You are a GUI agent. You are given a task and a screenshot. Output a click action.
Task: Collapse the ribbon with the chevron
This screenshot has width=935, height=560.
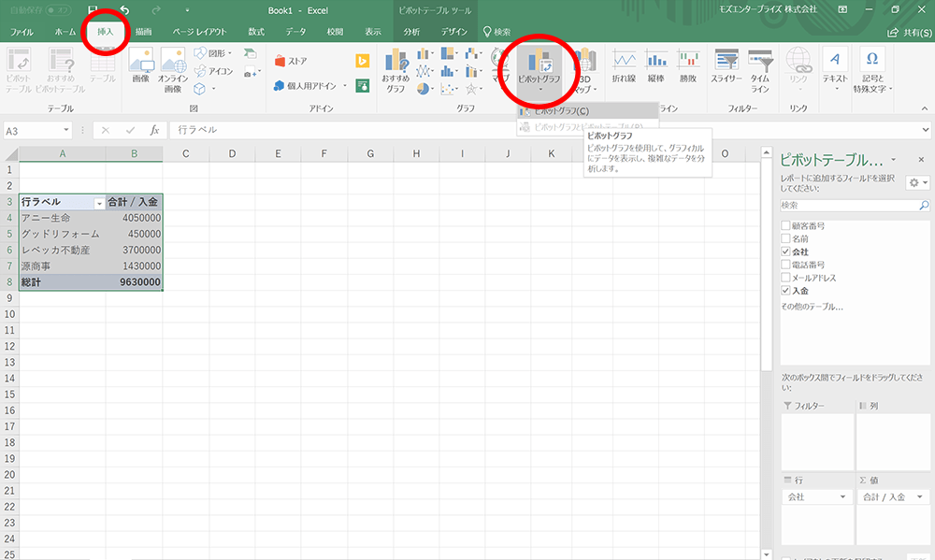925,108
